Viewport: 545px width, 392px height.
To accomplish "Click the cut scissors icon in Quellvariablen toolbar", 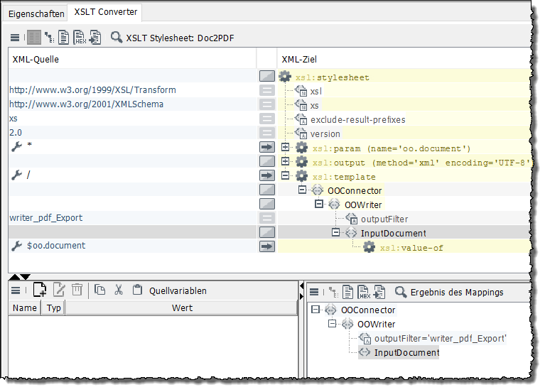I will tap(119, 290).
